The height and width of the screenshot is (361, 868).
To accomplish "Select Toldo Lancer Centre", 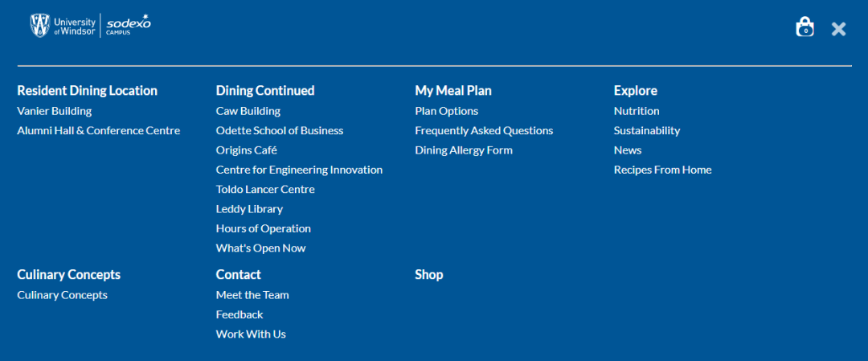I will pos(265,190).
